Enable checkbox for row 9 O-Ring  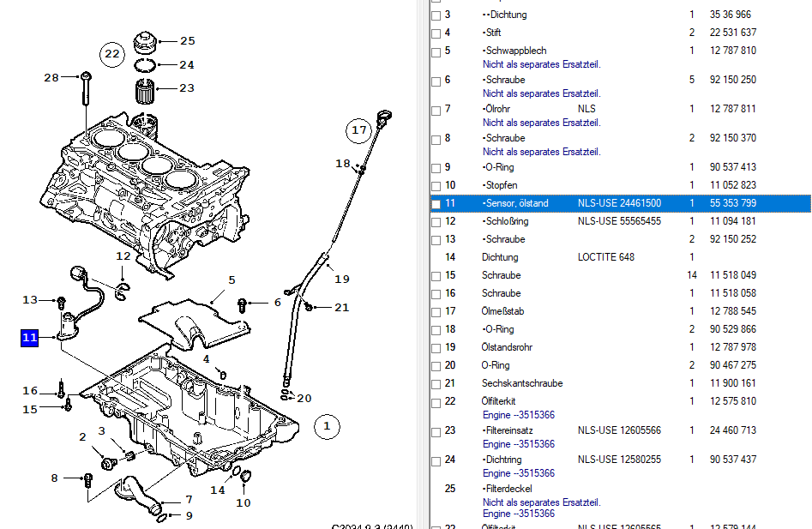coord(436,168)
